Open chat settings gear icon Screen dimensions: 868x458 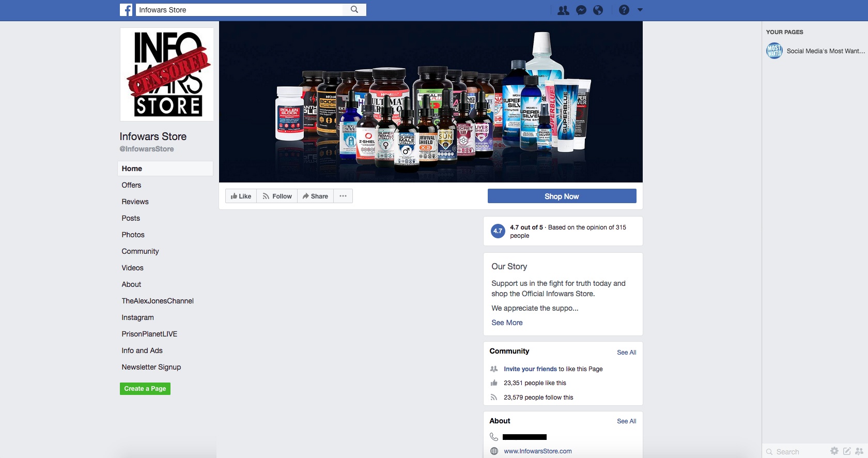click(834, 451)
